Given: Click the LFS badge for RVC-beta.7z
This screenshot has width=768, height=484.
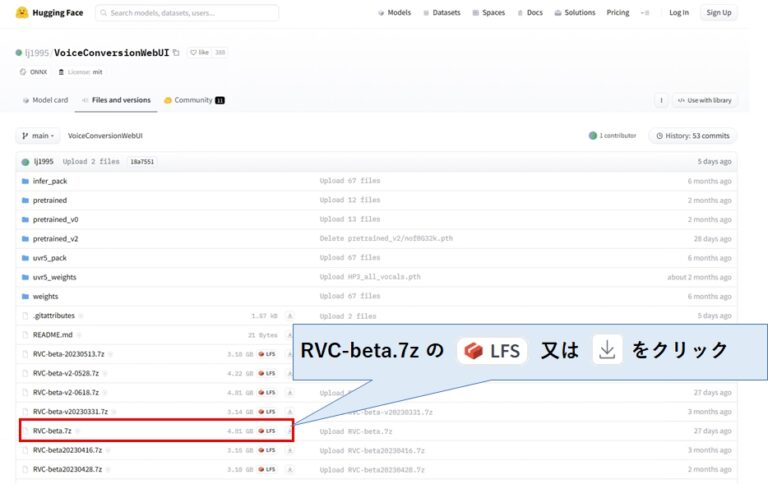Looking at the screenshot, I should 266,431.
